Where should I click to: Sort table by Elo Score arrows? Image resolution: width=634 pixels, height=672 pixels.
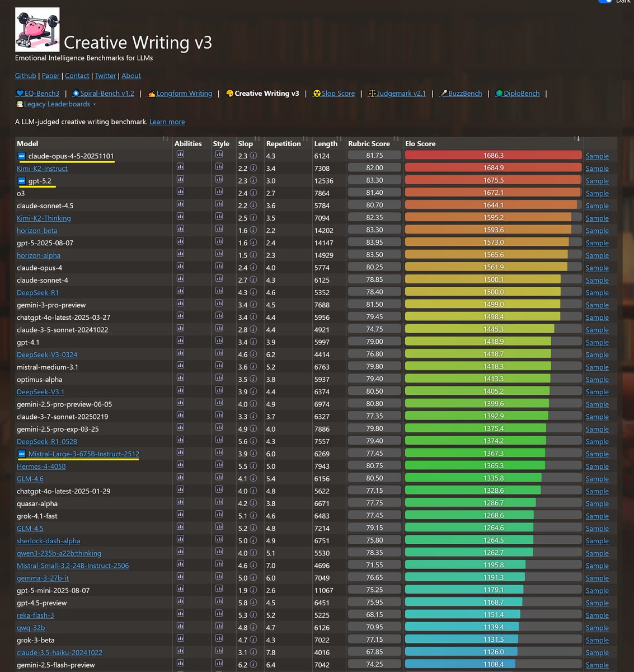(x=576, y=138)
